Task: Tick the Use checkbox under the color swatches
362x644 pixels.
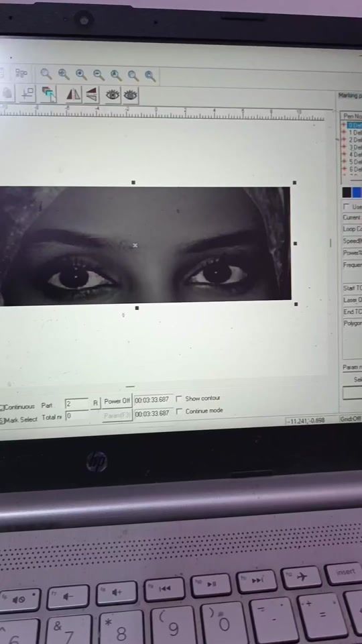Action: click(x=347, y=206)
